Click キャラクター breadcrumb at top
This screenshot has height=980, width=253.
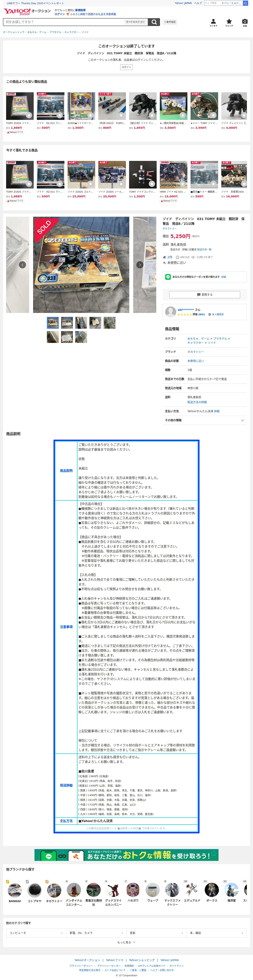71,32
